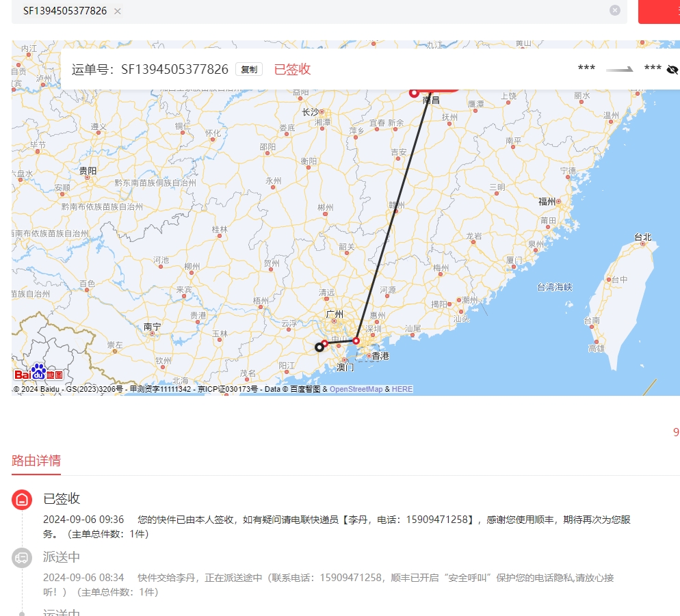Click the 澳门 label on the map

[345, 368]
